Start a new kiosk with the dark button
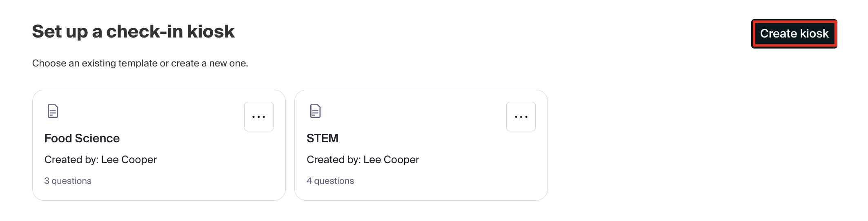The image size is (868, 221). click(x=794, y=34)
